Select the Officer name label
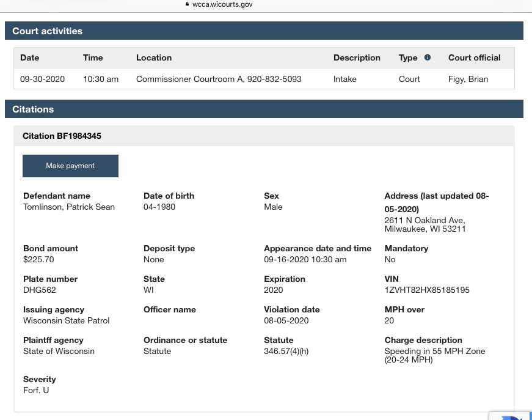The width and height of the screenshot is (532, 420). coord(170,310)
